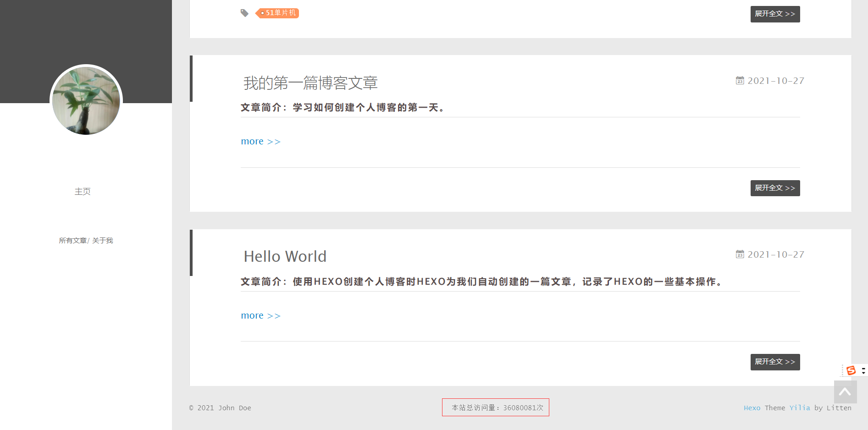Expand full text of the topmost article
This screenshot has width=868, height=430.
(x=775, y=14)
